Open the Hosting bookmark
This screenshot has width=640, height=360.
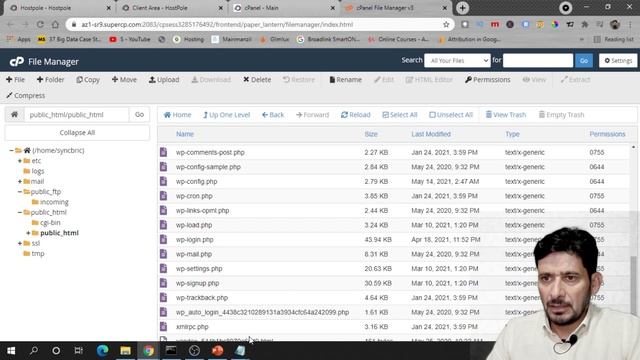[188, 39]
